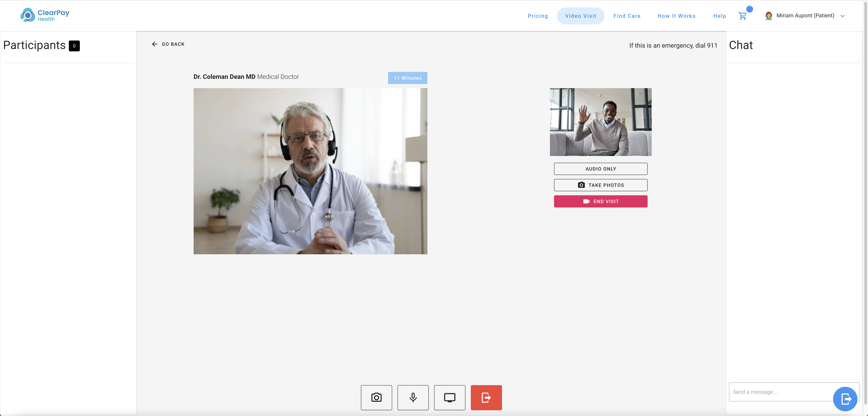The image size is (868, 416).
Task: Click the camera icon in bottom toolbar
Action: tap(376, 398)
